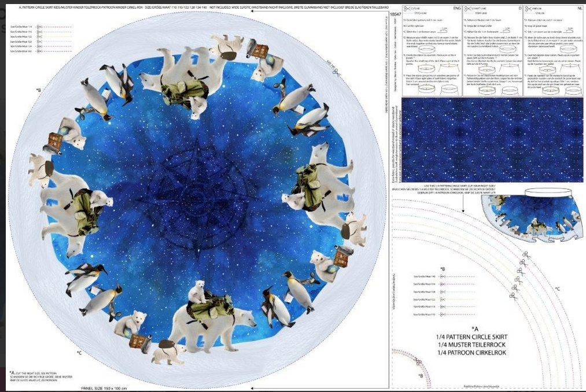
Task: Click the "1/4 MUSTER TEILERROCK" text
Action: coord(472,345)
